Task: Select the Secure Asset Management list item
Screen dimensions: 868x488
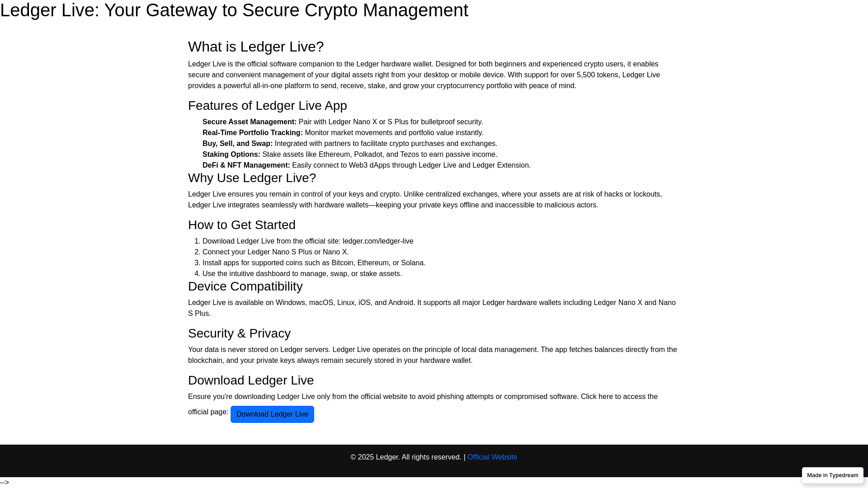Action: tap(343, 122)
